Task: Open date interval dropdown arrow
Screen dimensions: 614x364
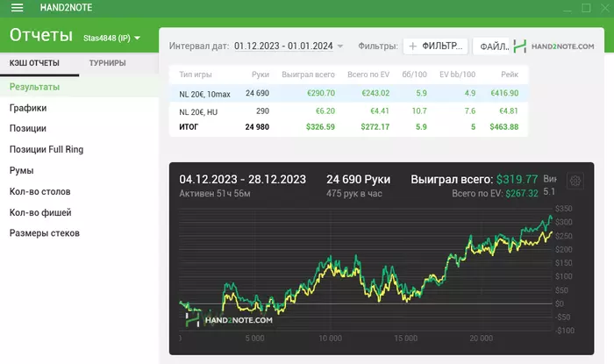Action: tap(340, 46)
